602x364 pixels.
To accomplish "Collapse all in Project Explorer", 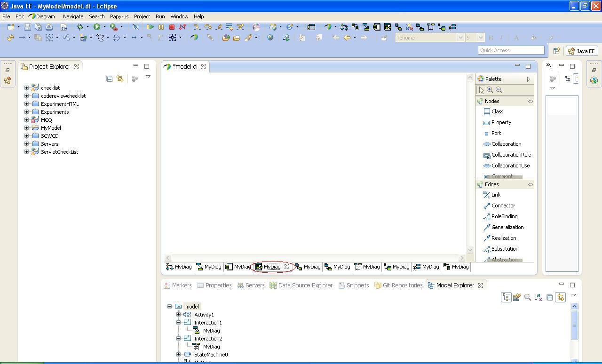I will click(x=109, y=79).
